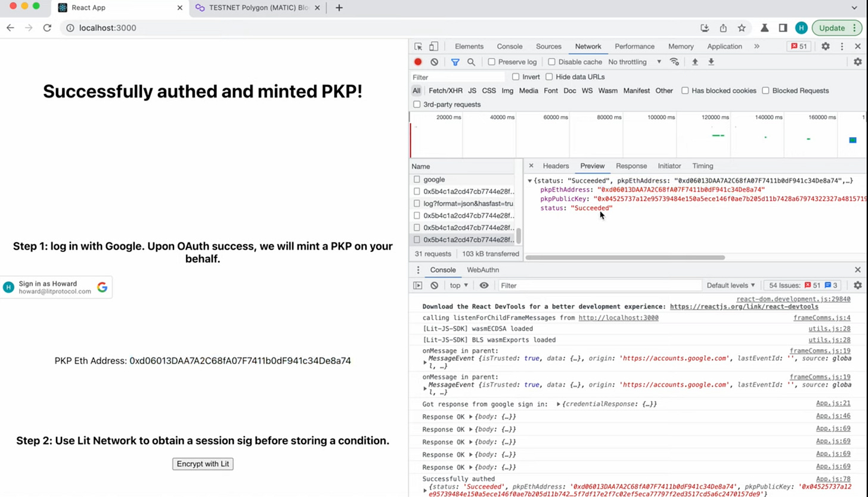
Task: Export HAR file download icon
Action: [711, 62]
